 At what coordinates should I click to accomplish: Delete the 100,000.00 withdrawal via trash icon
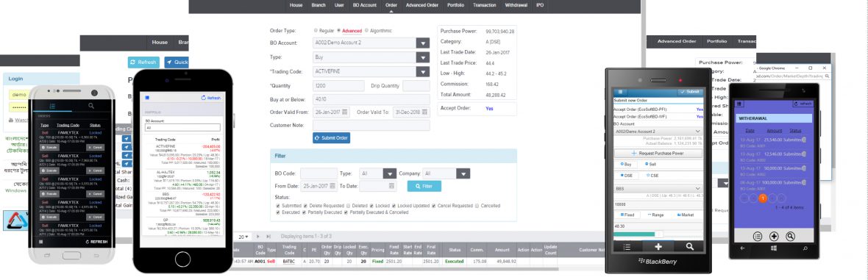point(804,182)
